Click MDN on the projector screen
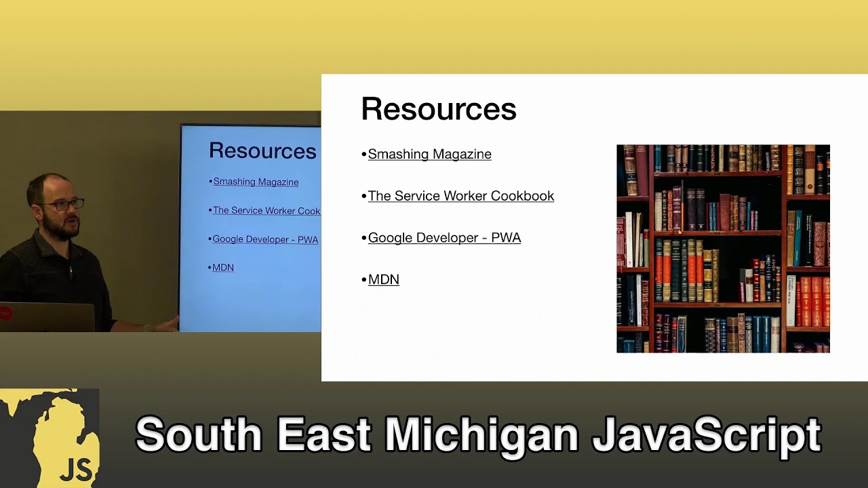 [x=223, y=268]
